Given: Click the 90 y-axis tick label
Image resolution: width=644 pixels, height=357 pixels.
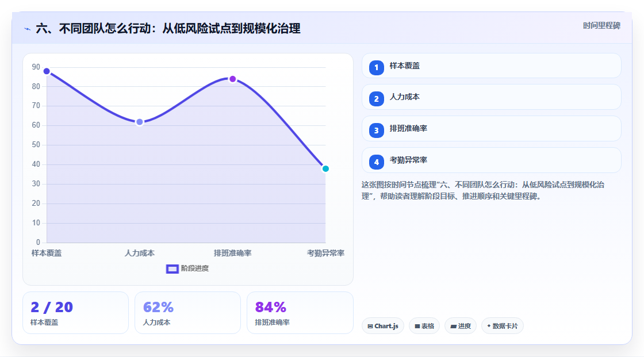Looking at the screenshot, I should pos(36,67).
